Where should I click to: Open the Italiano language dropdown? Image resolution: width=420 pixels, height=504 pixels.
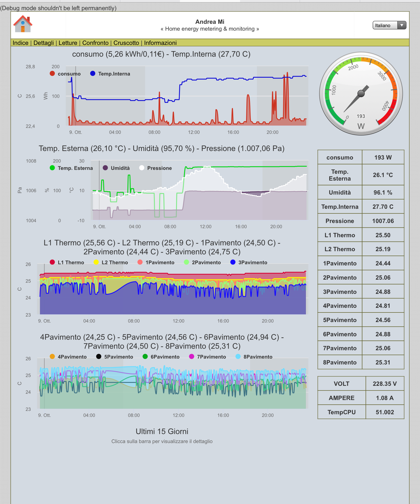[389, 25]
